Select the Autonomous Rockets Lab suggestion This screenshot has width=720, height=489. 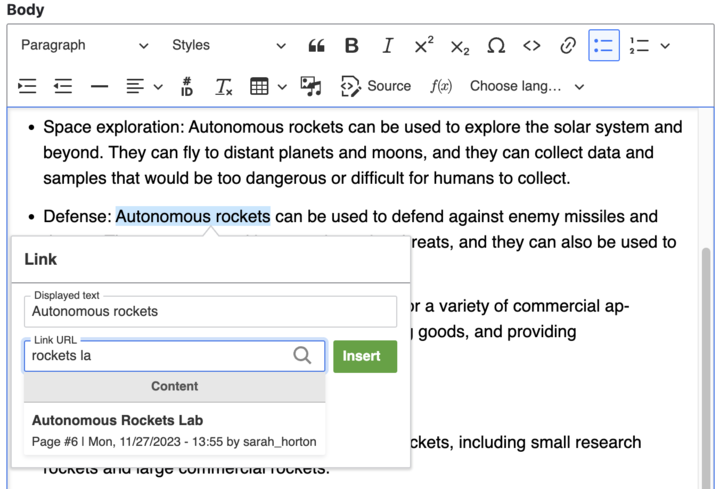tap(174, 430)
